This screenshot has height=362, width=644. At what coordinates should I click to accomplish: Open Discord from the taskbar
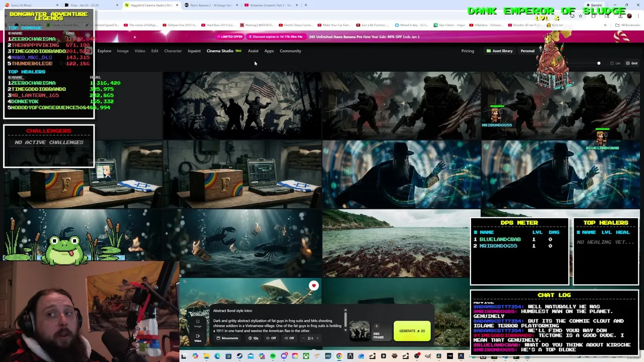(284, 356)
